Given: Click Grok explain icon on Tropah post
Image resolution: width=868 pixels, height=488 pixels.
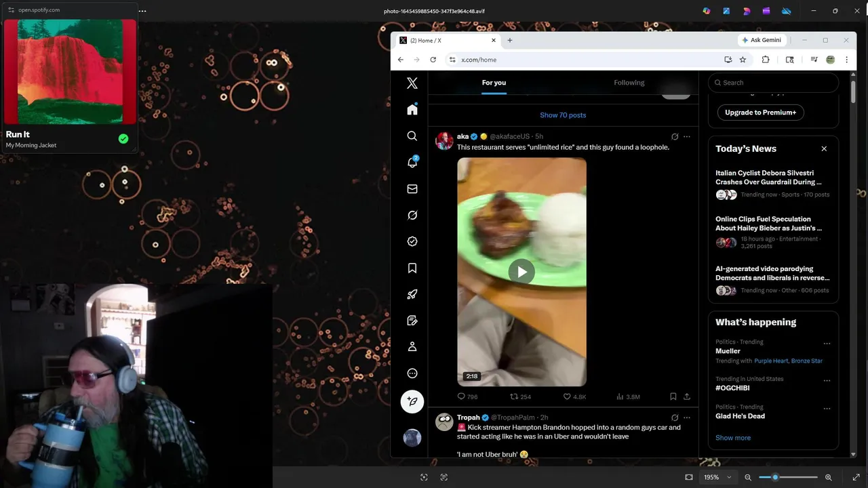Looking at the screenshot, I should pos(675,418).
